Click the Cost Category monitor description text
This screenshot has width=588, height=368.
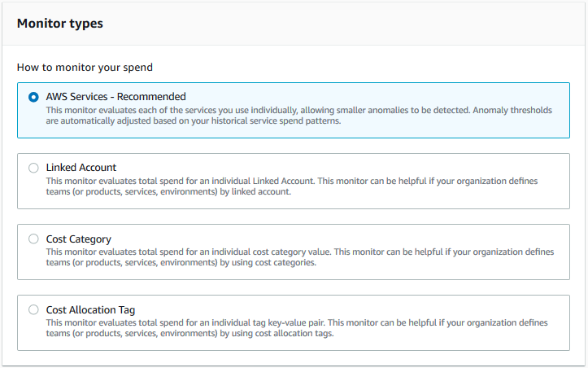point(300,257)
